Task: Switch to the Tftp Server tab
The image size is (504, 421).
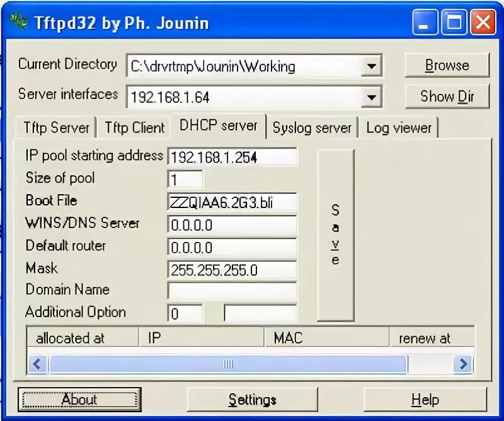Action: [x=56, y=128]
